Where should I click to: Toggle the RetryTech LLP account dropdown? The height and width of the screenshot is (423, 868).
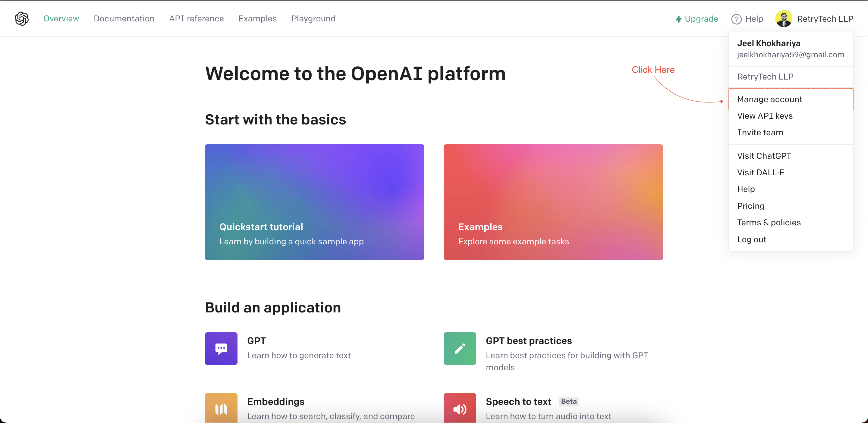[x=814, y=18]
